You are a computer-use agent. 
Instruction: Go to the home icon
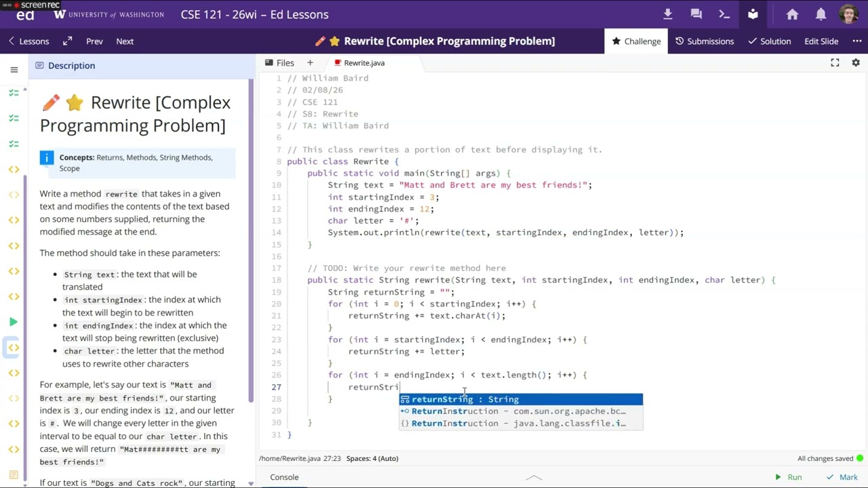792,14
